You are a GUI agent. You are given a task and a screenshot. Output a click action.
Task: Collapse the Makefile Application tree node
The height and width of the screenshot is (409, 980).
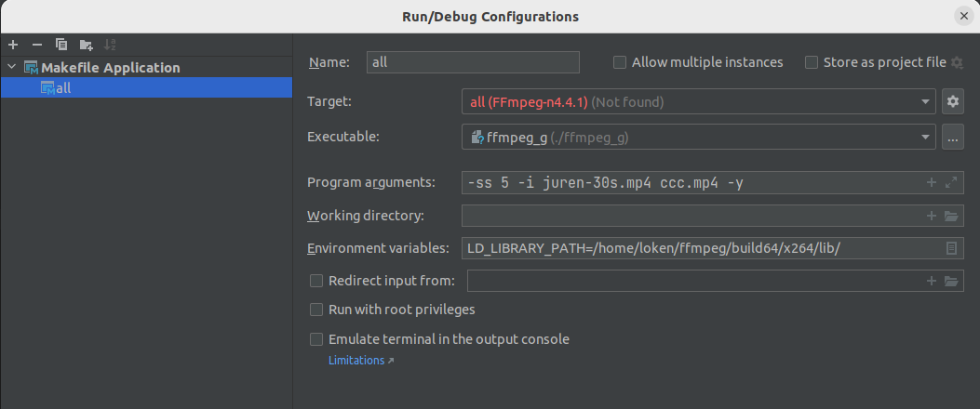11,68
